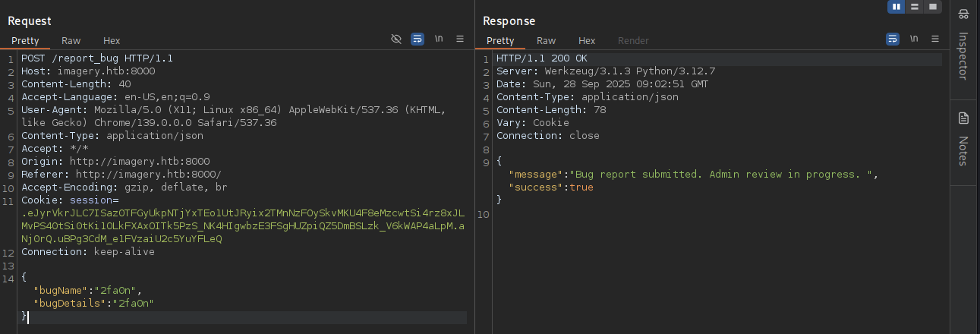The image size is (980, 334).
Task: Switch to top-bottom split layout
Action: coord(915,7)
